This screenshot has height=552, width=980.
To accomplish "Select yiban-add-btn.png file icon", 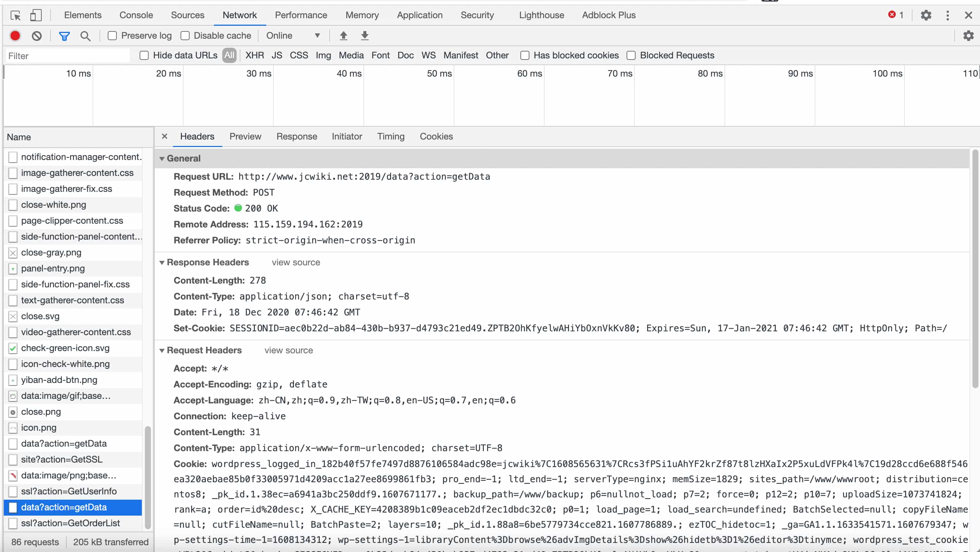I will (13, 380).
